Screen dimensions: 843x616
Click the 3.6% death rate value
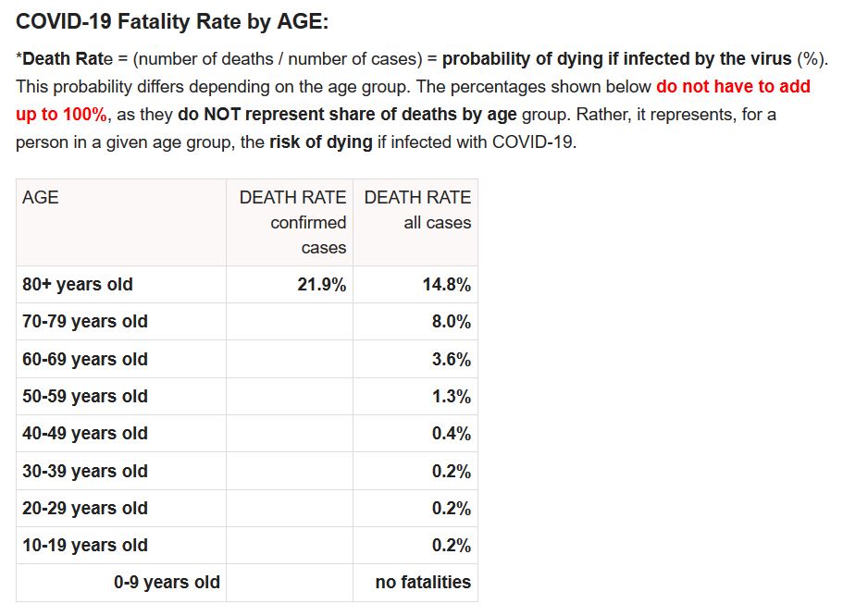pyautogui.click(x=452, y=360)
